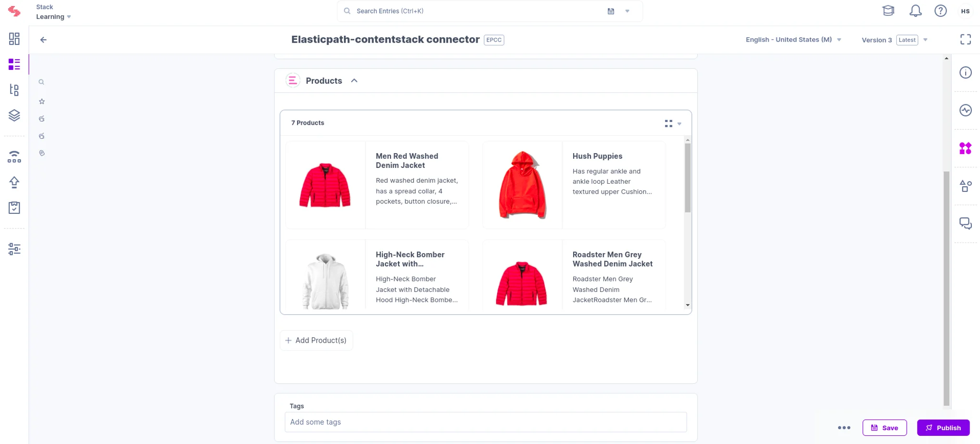980x444 pixels.
Task: Click the EPCC content type badge
Action: (494, 40)
